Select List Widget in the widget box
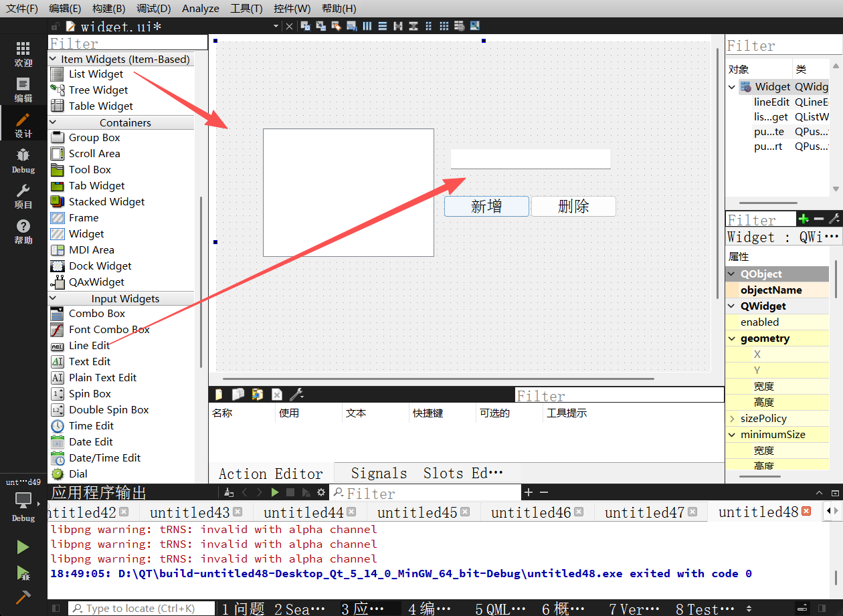This screenshot has height=616, width=843. click(x=96, y=74)
